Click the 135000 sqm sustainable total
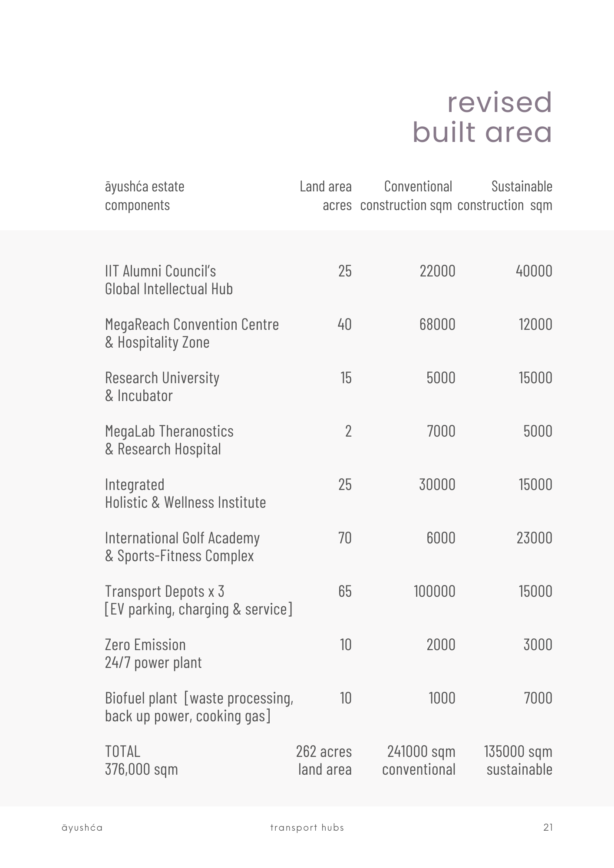This screenshot has width=614, height=868. 518,760
